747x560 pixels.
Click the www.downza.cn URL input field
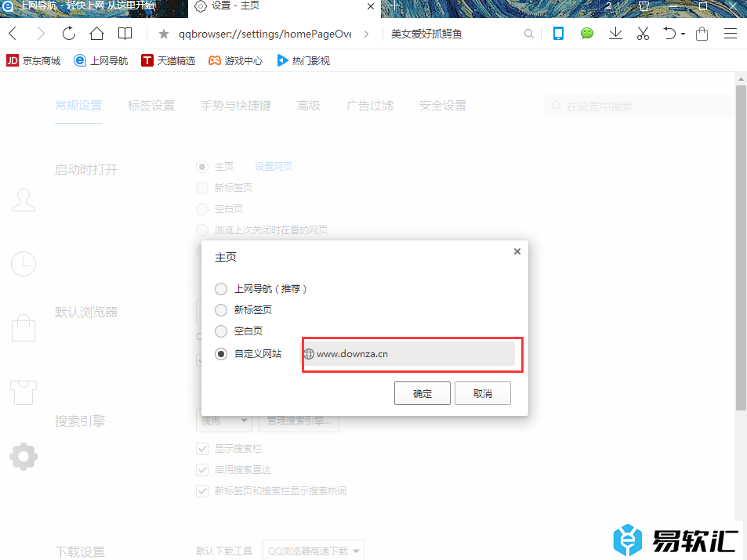[x=408, y=354]
